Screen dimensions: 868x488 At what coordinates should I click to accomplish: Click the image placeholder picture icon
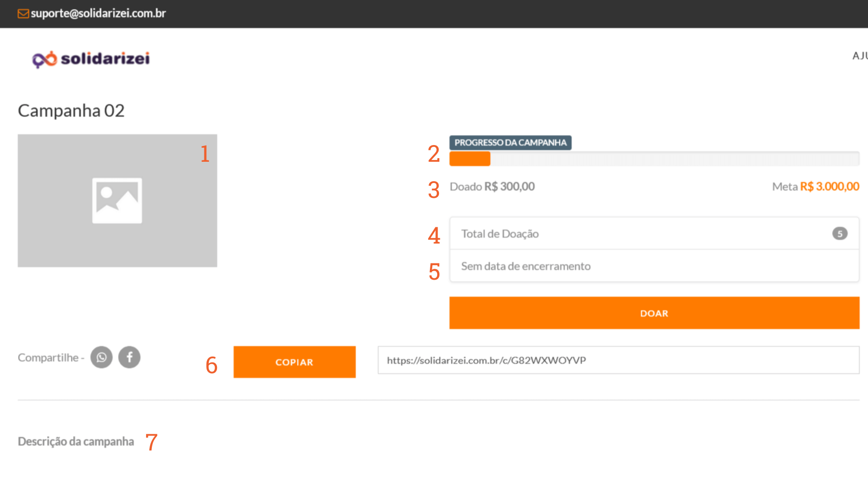[x=117, y=201]
